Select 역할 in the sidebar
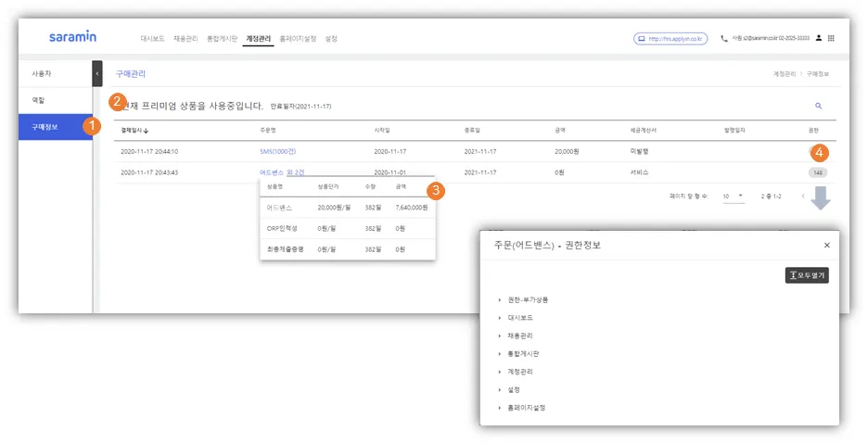The image size is (868, 444). point(56,100)
